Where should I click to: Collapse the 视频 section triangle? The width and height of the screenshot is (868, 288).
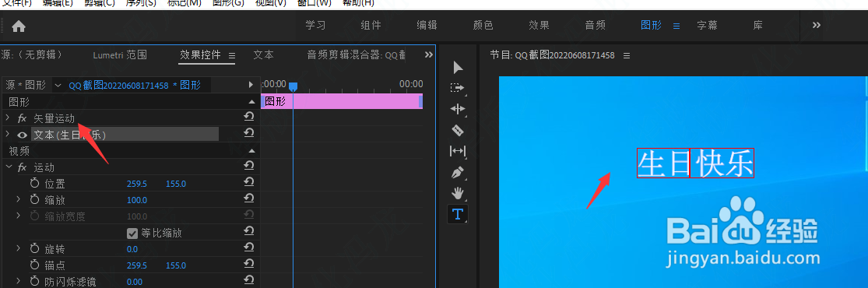[x=252, y=151]
